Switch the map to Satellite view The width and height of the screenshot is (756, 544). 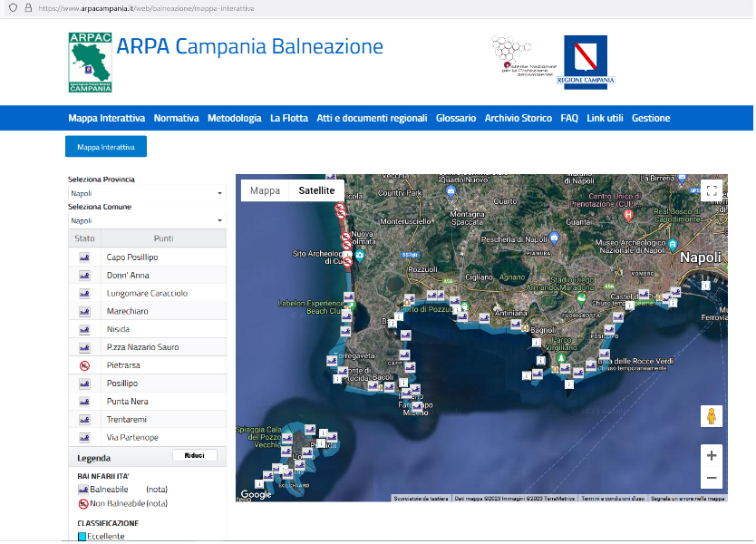[x=316, y=190]
